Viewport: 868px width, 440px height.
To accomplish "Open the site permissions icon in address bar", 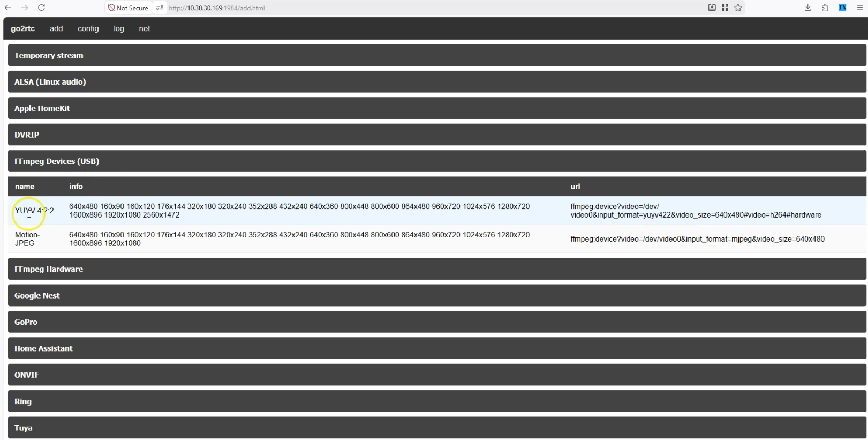I will click(x=160, y=8).
